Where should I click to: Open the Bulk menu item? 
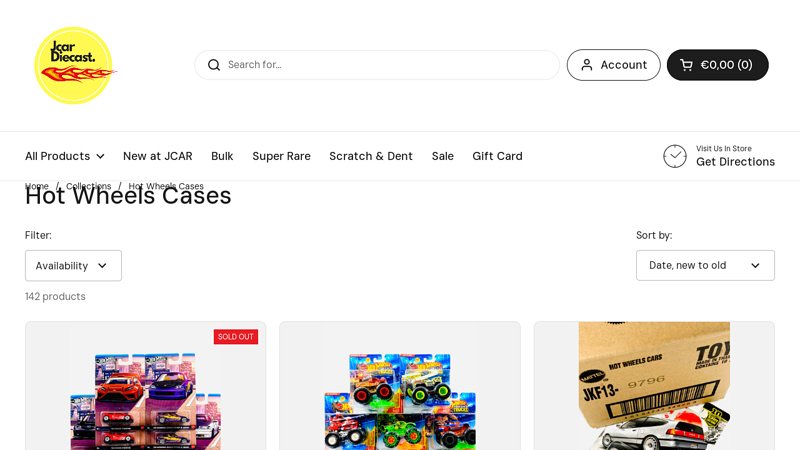(222, 156)
